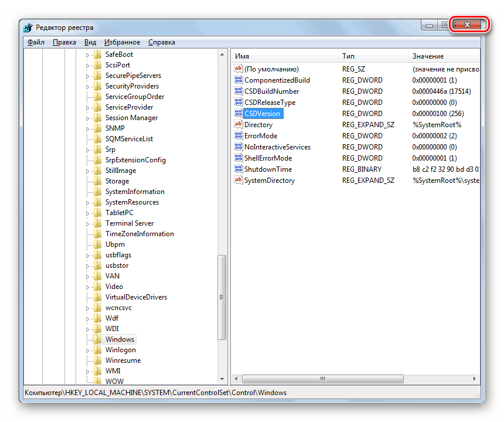This screenshot has width=504, height=422.
Task: Click the DWORD icon next to CSDVersion
Action: coord(238,114)
